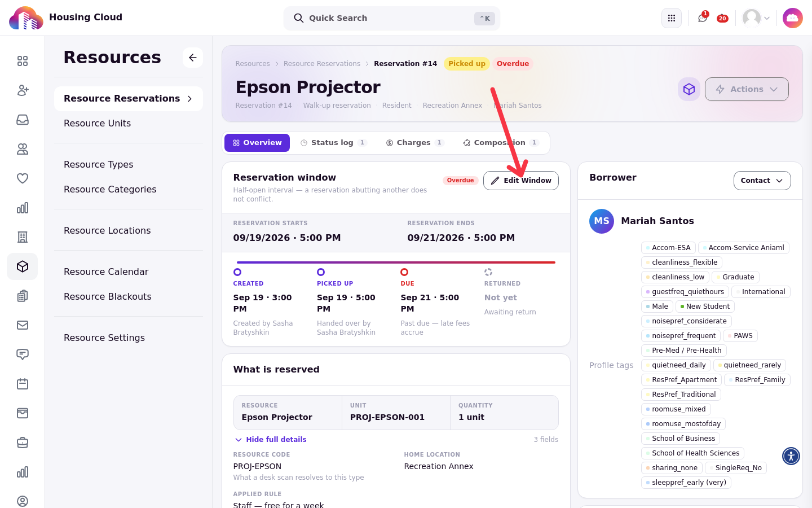Screen dimensions: 812x508
Task: Open calendar icon in left rail
Action: (x=23, y=384)
